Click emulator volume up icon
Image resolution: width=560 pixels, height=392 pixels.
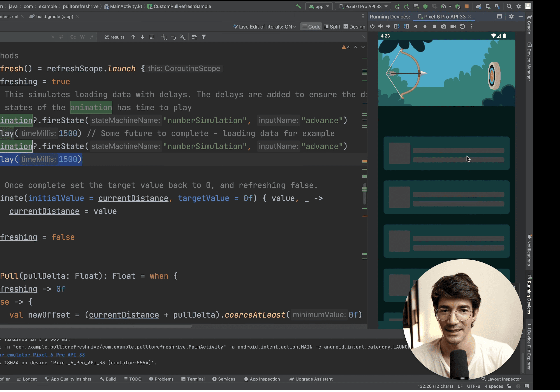(380, 27)
